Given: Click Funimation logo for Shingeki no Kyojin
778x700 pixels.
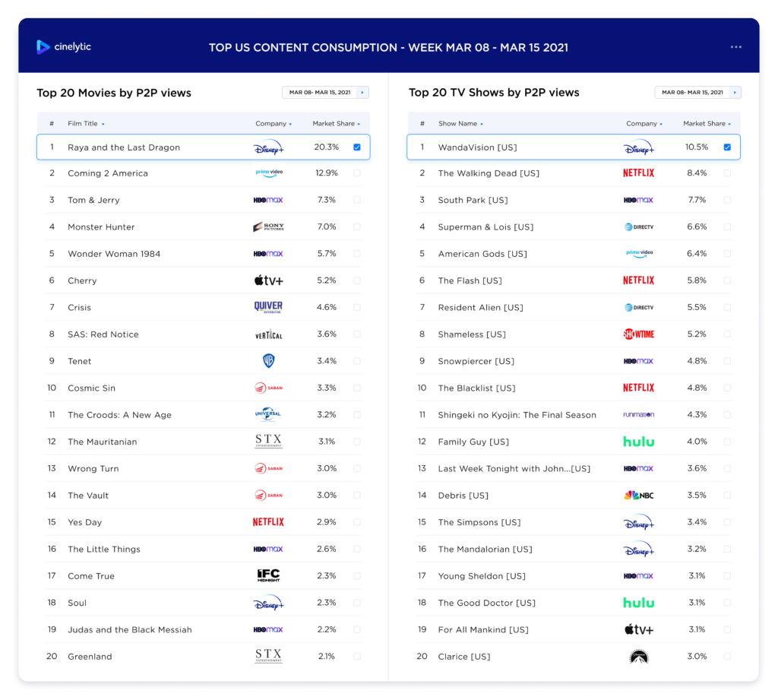Looking at the screenshot, I should click(x=638, y=414).
